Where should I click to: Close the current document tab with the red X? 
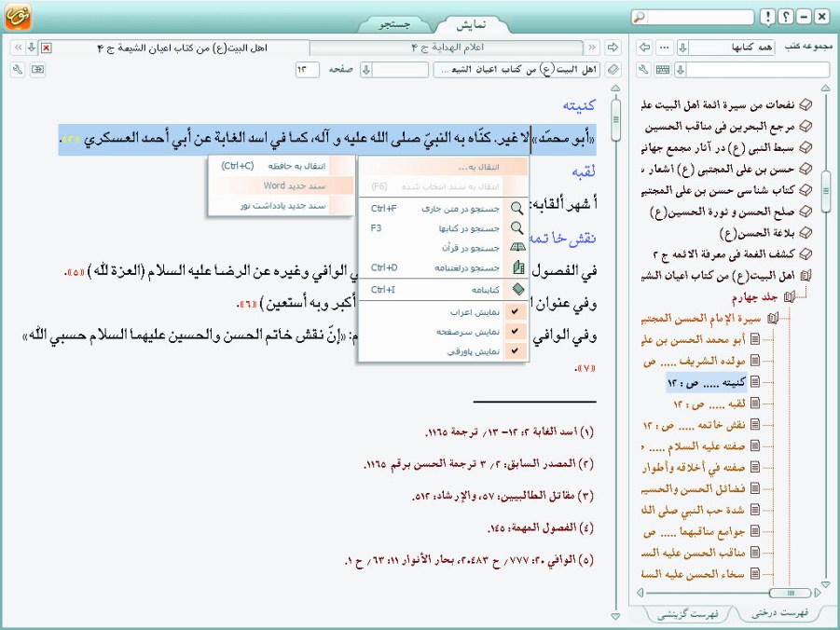pos(47,48)
